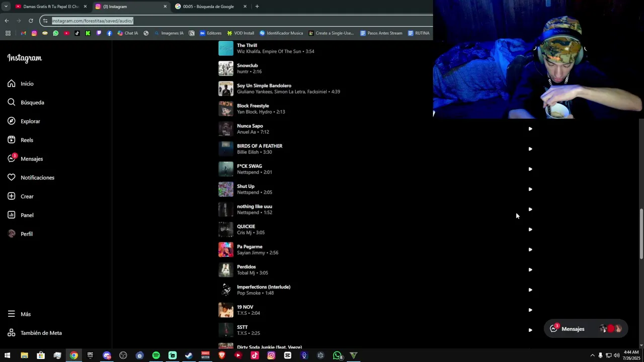The image size is (644, 362).
Task: Open Reels in Instagram sidebar
Action: click(20, 140)
